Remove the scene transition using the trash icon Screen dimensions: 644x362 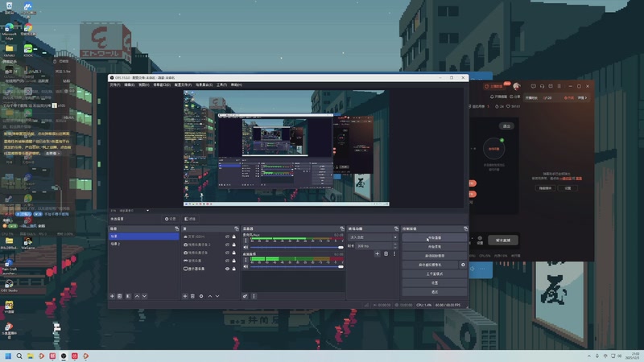[386, 253]
